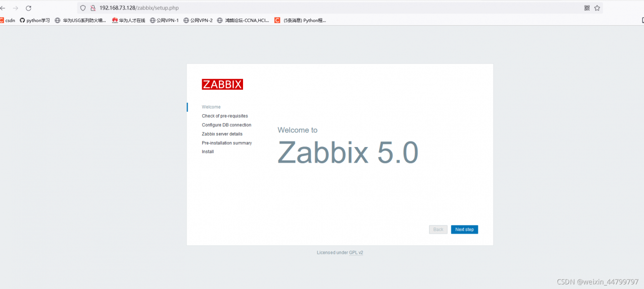Select the Welcome setup step

coord(211,107)
